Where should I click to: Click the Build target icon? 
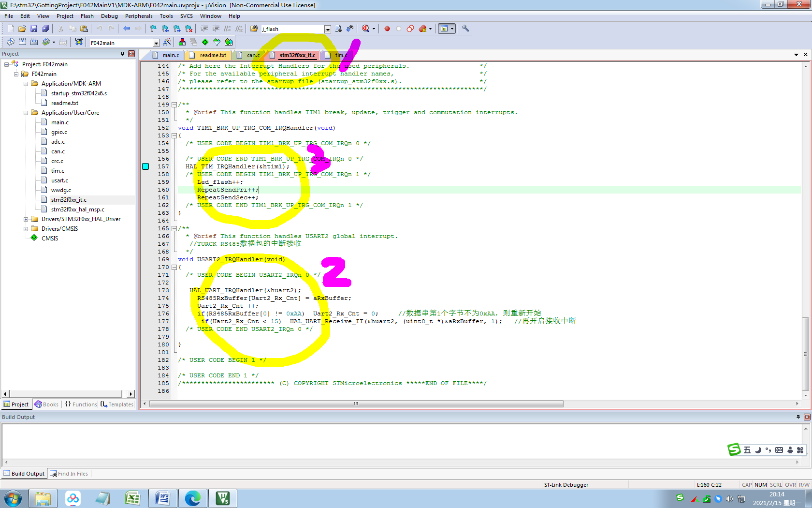click(x=22, y=42)
